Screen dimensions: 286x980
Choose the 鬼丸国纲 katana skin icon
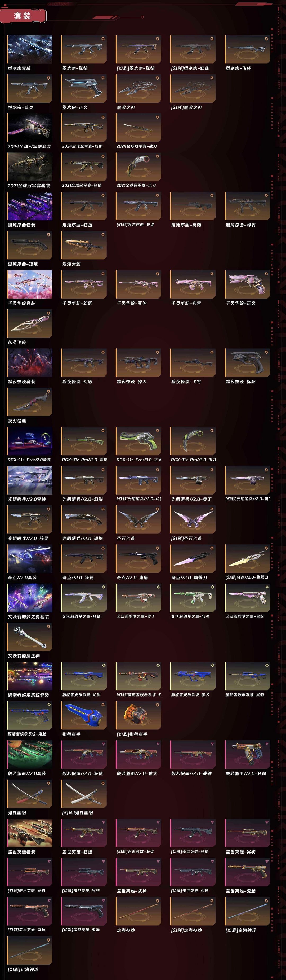coord(30,794)
